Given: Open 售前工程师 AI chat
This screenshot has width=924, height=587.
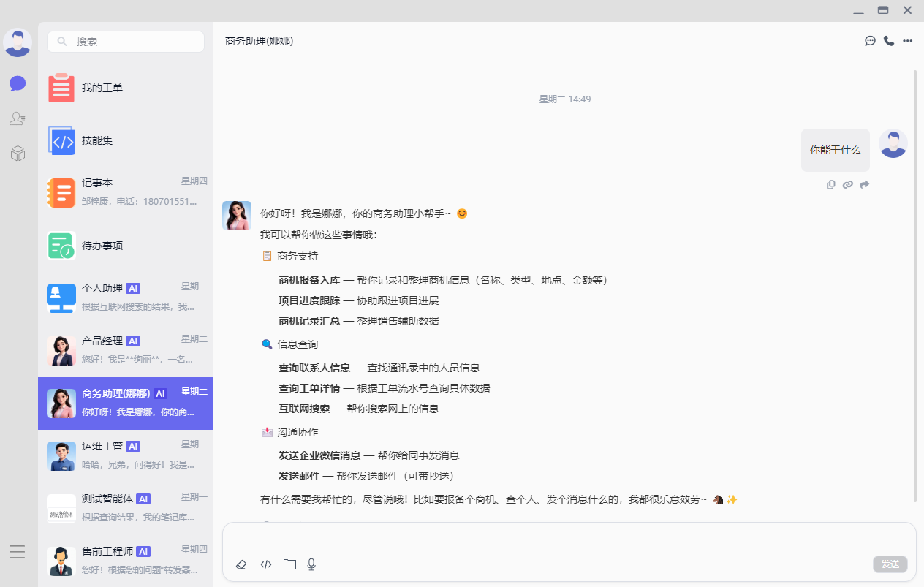Looking at the screenshot, I should pyautogui.click(x=126, y=561).
